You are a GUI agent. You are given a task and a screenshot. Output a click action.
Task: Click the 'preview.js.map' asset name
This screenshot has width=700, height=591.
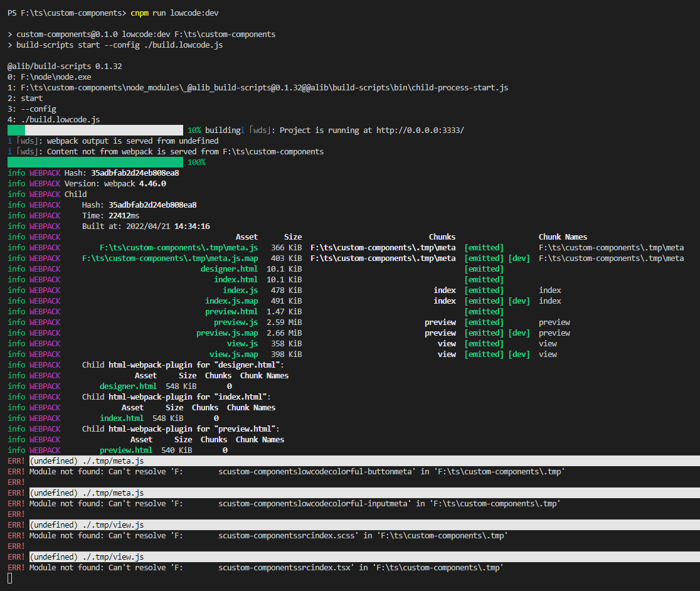point(227,333)
